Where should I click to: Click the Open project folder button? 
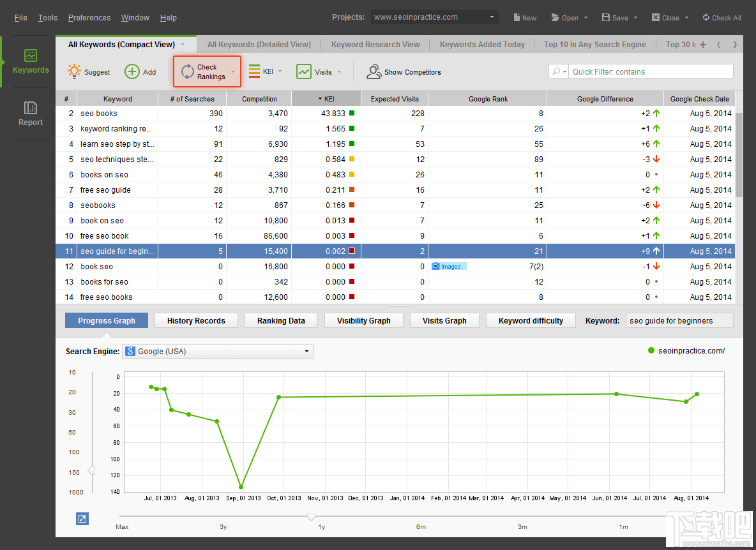click(564, 17)
